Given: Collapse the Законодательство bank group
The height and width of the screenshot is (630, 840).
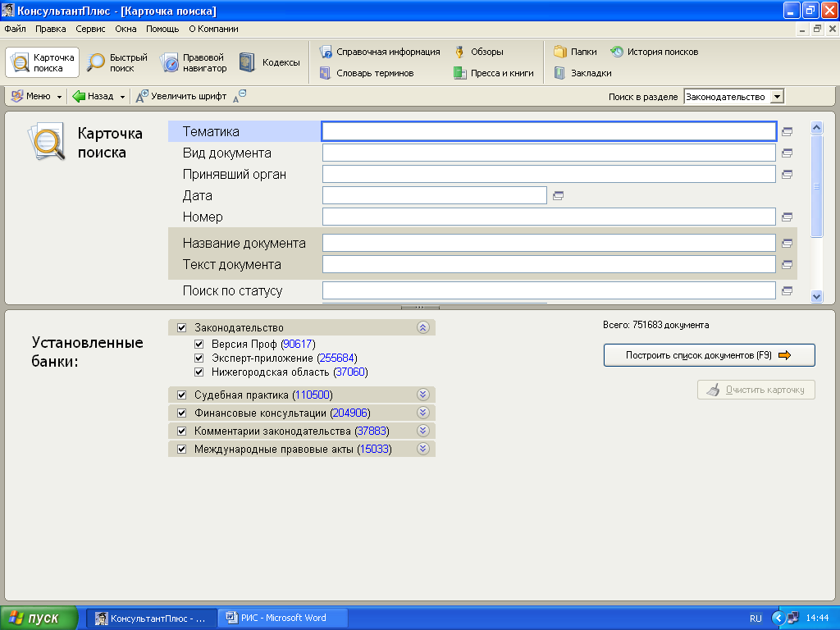Looking at the screenshot, I should [422, 328].
